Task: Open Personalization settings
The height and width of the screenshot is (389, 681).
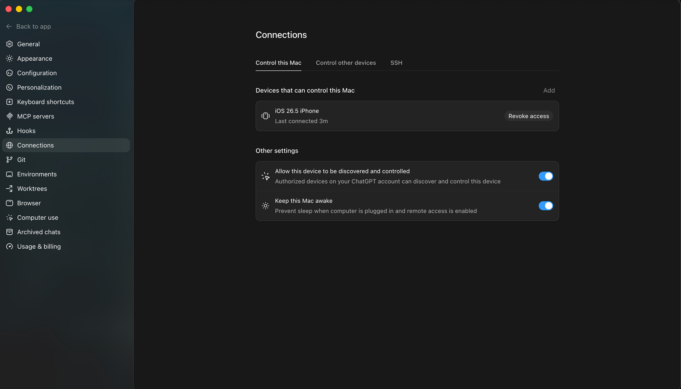Action: coord(66,87)
